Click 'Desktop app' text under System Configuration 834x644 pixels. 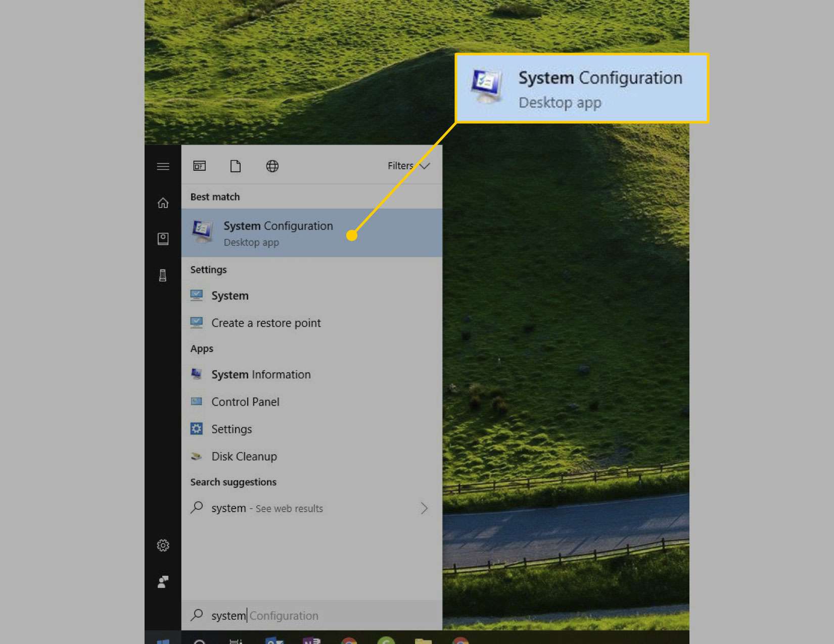pyautogui.click(x=251, y=242)
